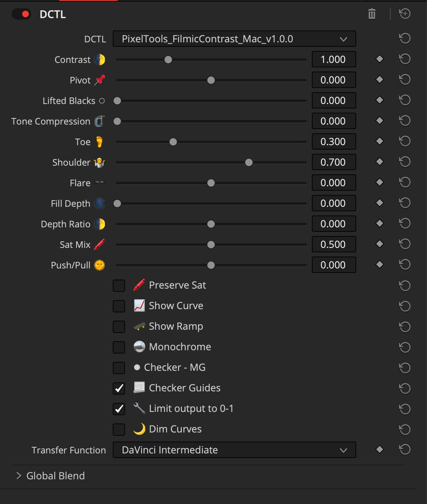Enable the Preserve Sat checkbox
The width and height of the screenshot is (427, 504).
(x=119, y=285)
